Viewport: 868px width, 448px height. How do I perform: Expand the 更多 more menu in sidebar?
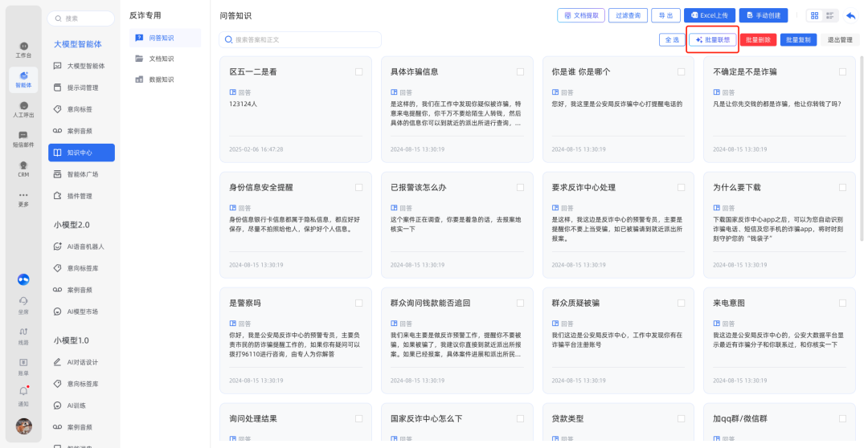pos(23,198)
